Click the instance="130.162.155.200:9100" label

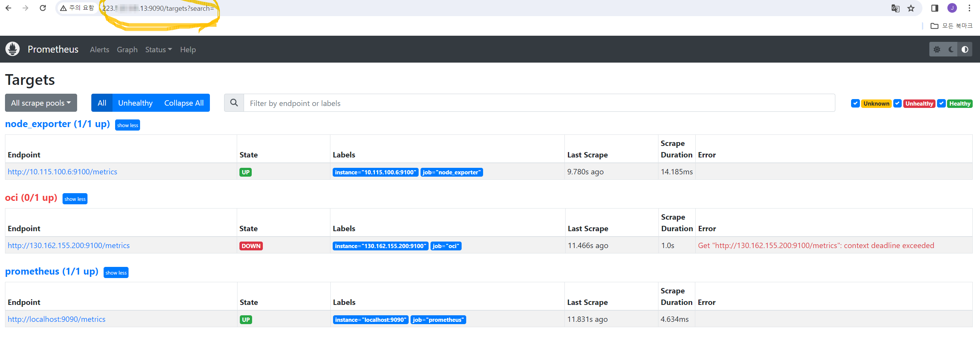(380, 246)
